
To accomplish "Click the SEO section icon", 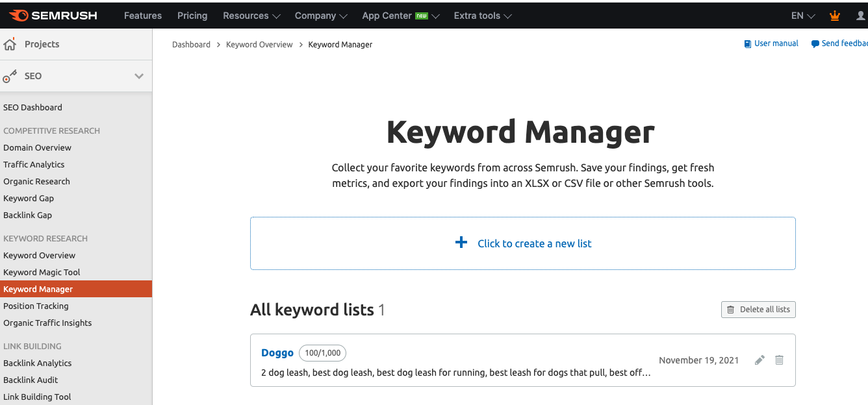I will point(10,77).
